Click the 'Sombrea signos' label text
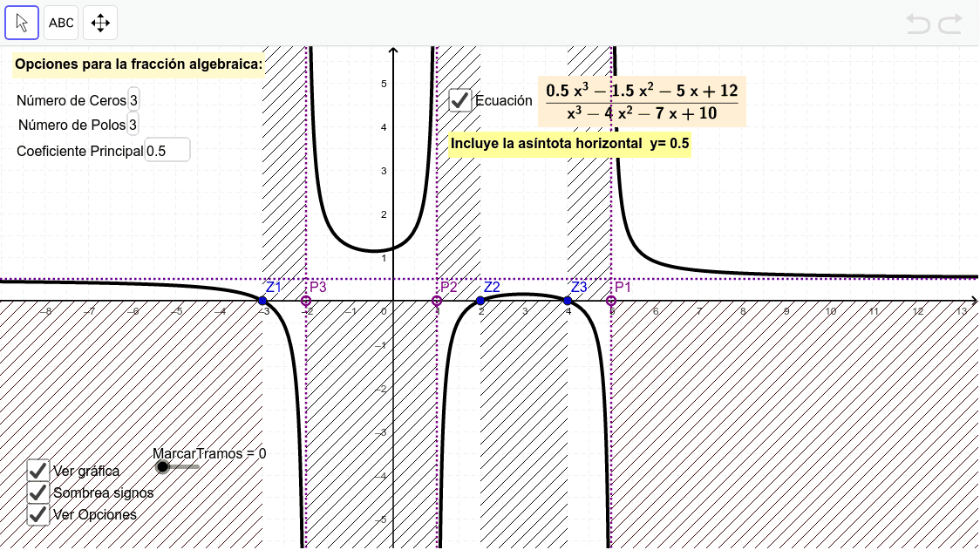The width and height of the screenshot is (980, 550). click(103, 493)
